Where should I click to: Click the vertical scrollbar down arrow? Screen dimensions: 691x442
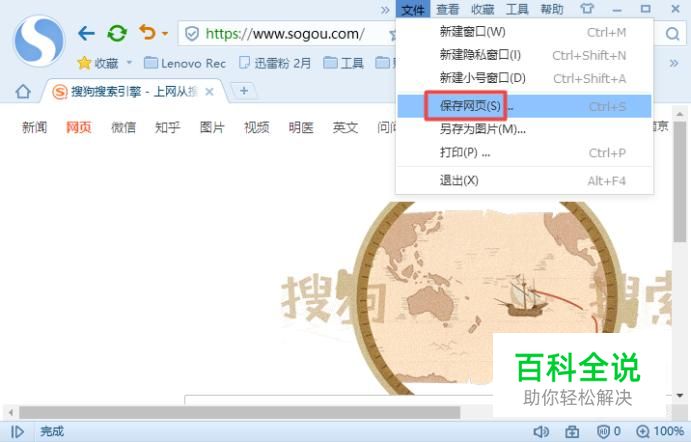pos(680,395)
